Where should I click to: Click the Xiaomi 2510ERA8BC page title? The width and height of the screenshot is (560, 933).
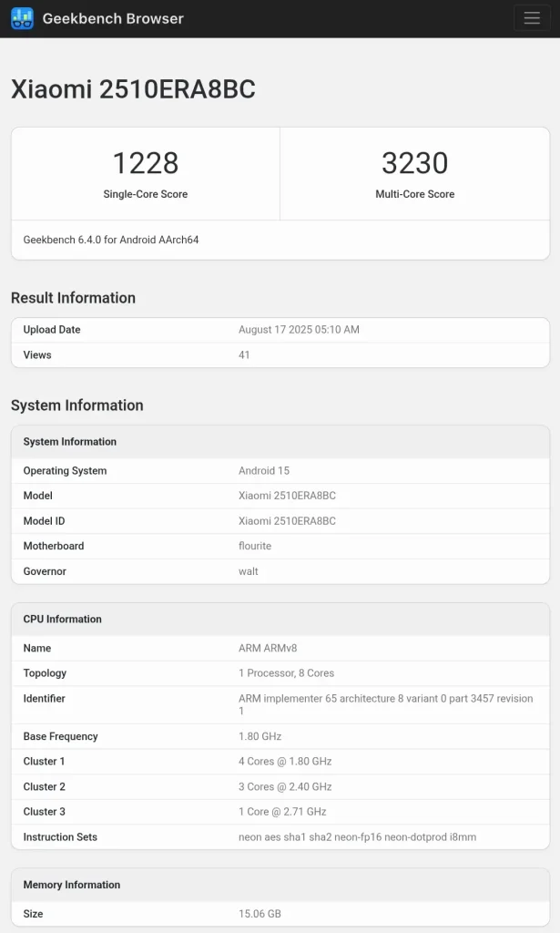133,89
